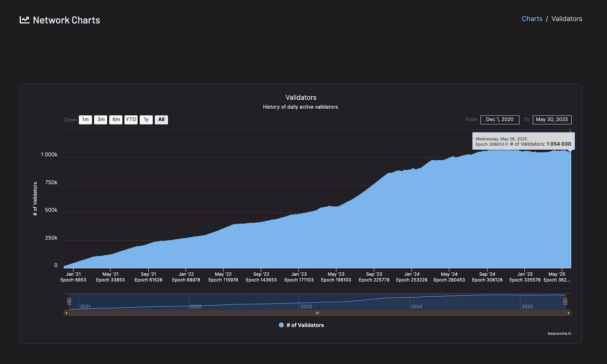
Task: Open the Charts breadcrumb link
Action: click(532, 18)
